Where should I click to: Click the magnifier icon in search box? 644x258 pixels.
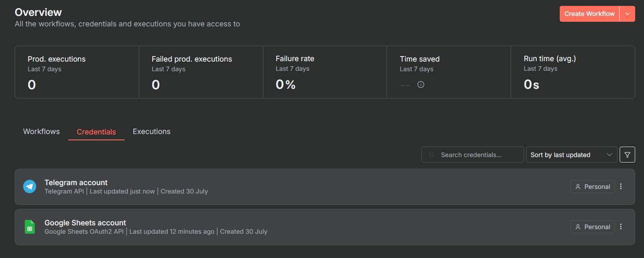tap(432, 155)
